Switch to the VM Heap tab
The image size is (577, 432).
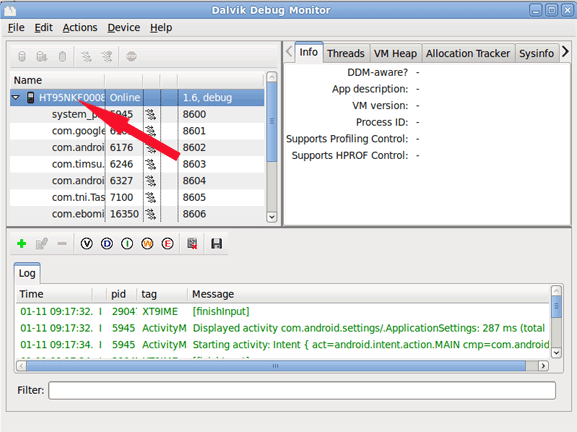395,54
